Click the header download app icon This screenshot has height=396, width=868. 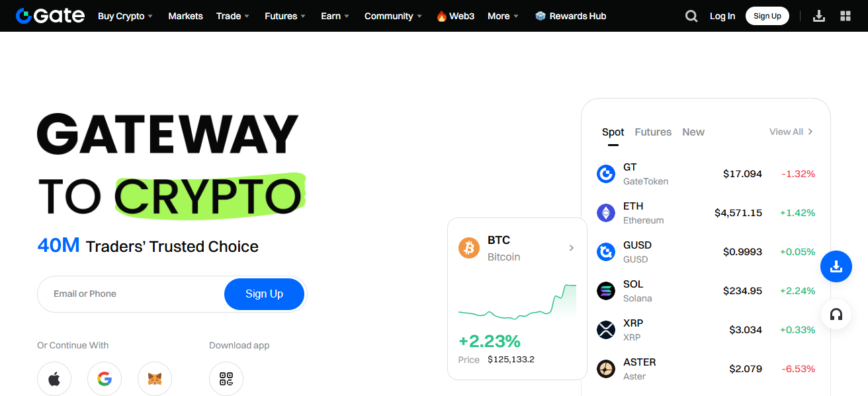[819, 16]
